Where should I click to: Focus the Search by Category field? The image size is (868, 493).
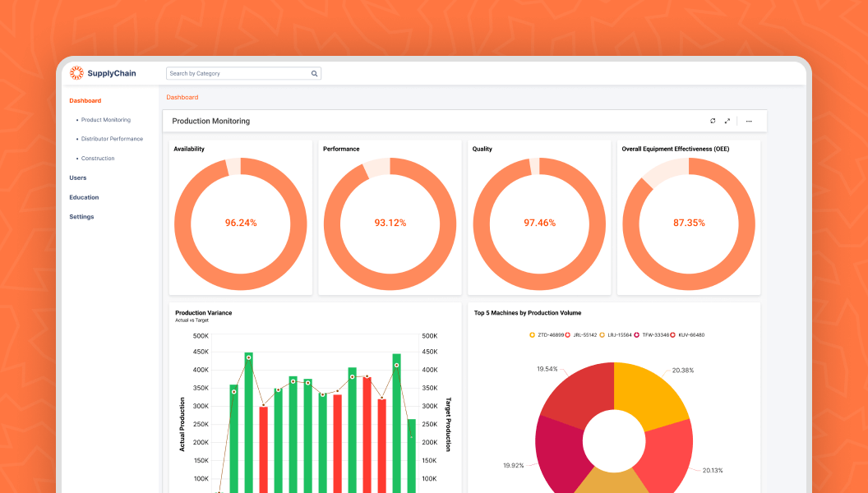tap(238, 73)
